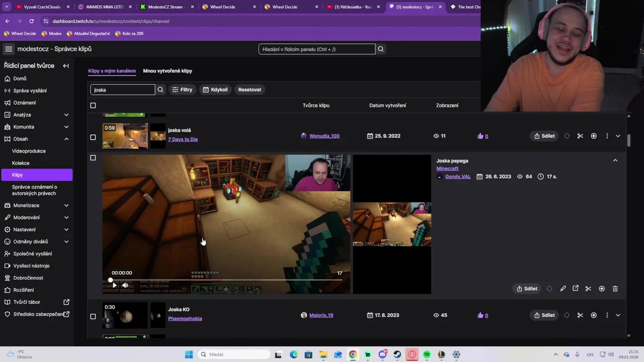644x362 pixels.
Task: Click the Resetovat button
Action: pyautogui.click(x=250, y=89)
